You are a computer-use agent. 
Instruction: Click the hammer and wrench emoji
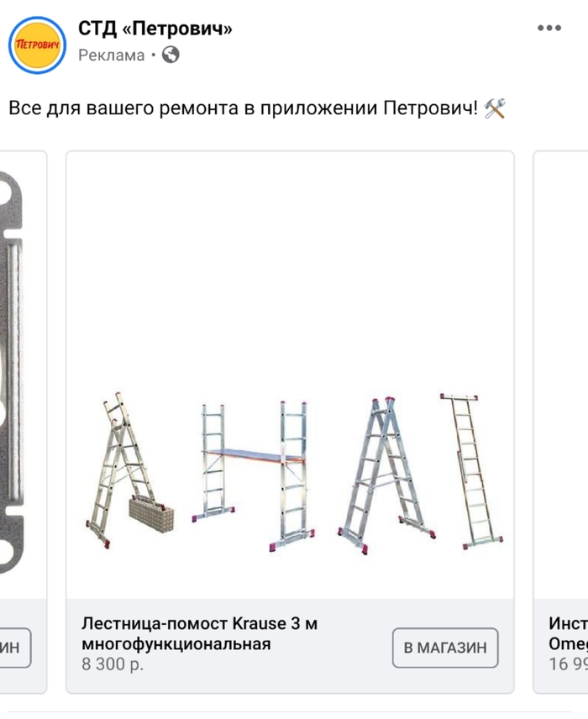click(x=495, y=108)
